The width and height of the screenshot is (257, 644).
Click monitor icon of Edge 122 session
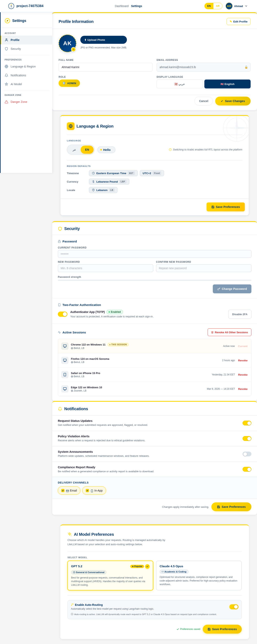pos(65,389)
